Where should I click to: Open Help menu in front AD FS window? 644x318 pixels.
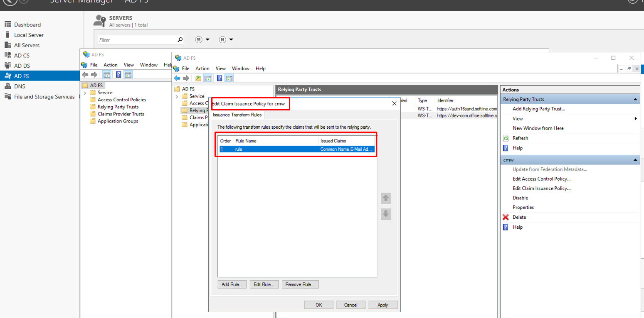[x=261, y=68]
